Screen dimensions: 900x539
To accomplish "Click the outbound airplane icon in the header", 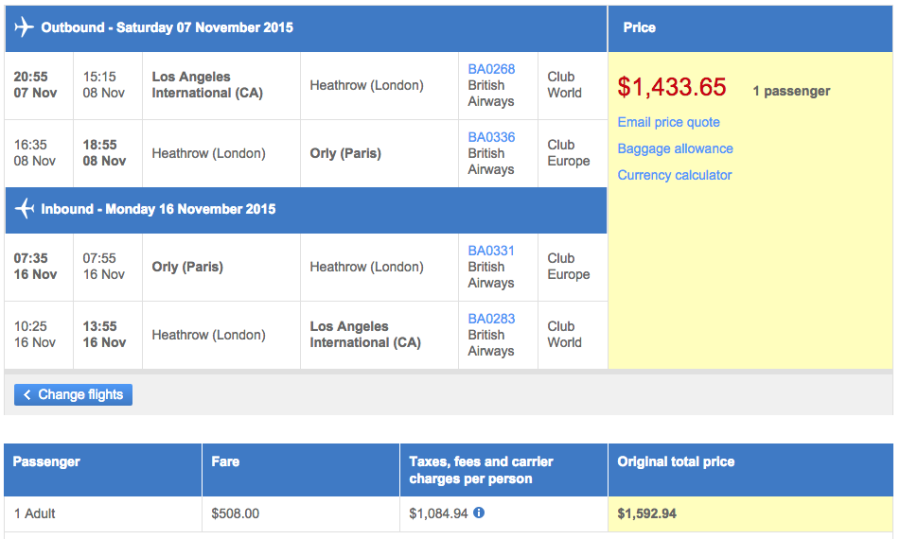I will [x=24, y=28].
